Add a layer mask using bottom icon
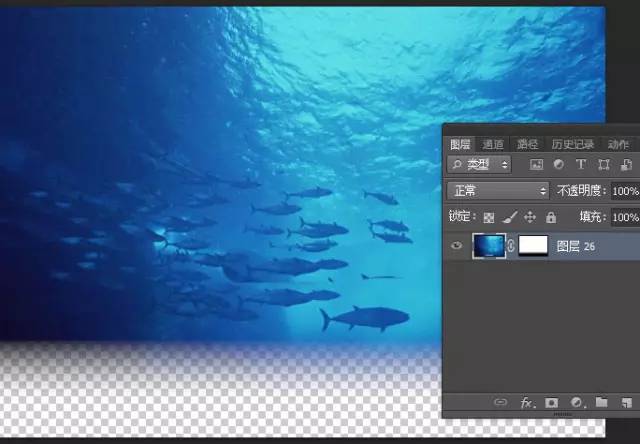Screen dimensions: 640x444 click(x=551, y=403)
